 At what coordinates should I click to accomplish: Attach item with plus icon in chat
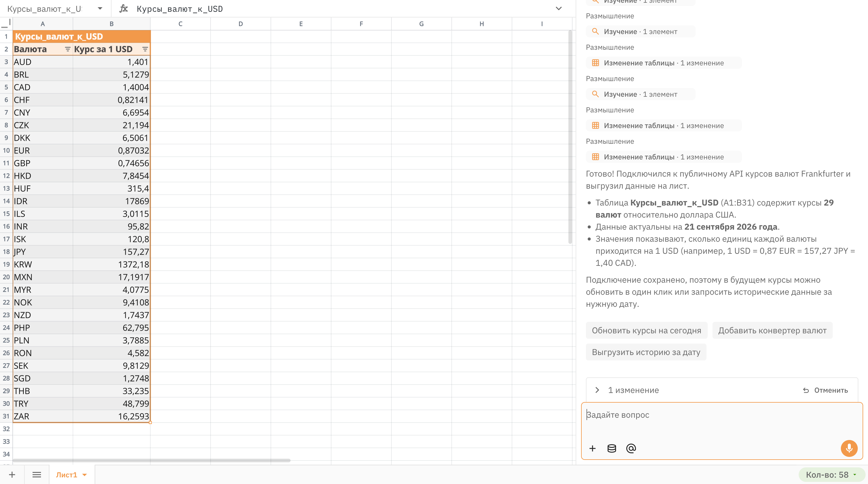coord(592,448)
